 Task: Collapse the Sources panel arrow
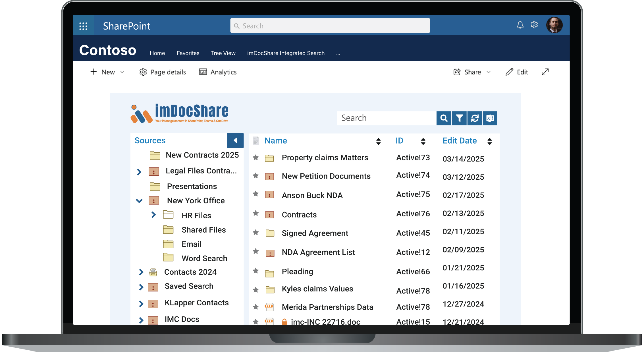(235, 140)
